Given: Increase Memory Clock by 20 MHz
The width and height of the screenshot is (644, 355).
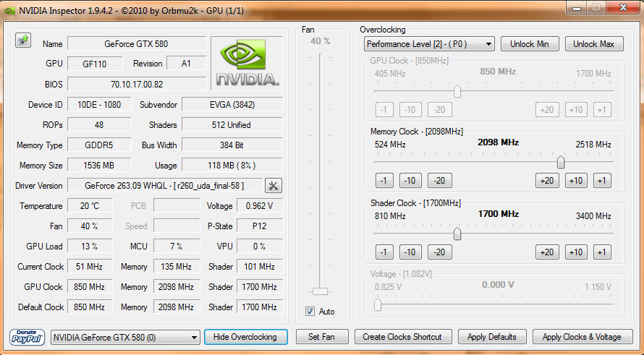Looking at the screenshot, I should coord(547,181).
